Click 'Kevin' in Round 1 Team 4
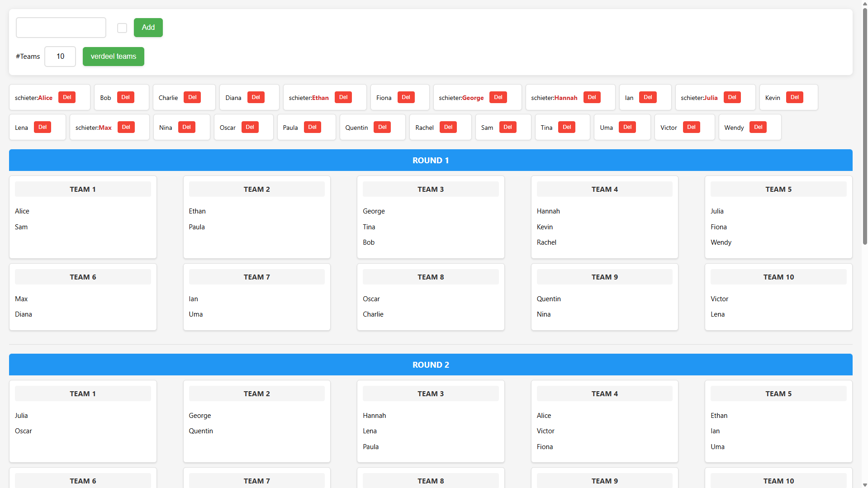 pyautogui.click(x=545, y=227)
